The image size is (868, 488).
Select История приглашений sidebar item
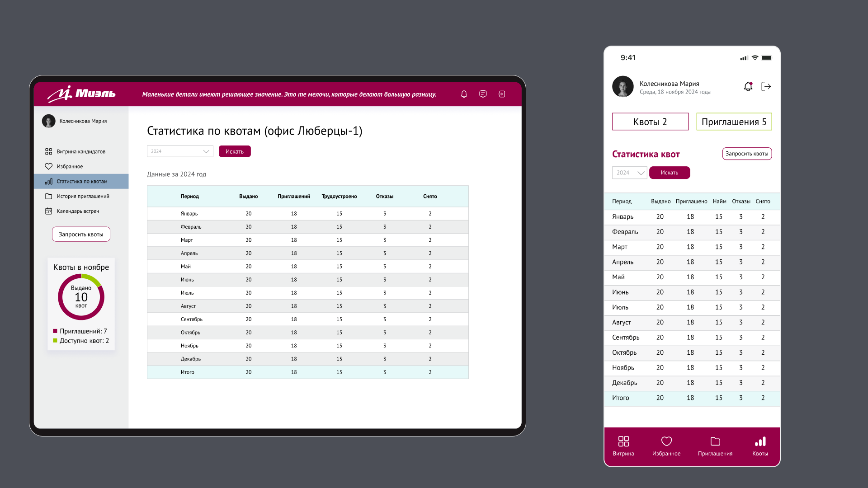pos(83,196)
